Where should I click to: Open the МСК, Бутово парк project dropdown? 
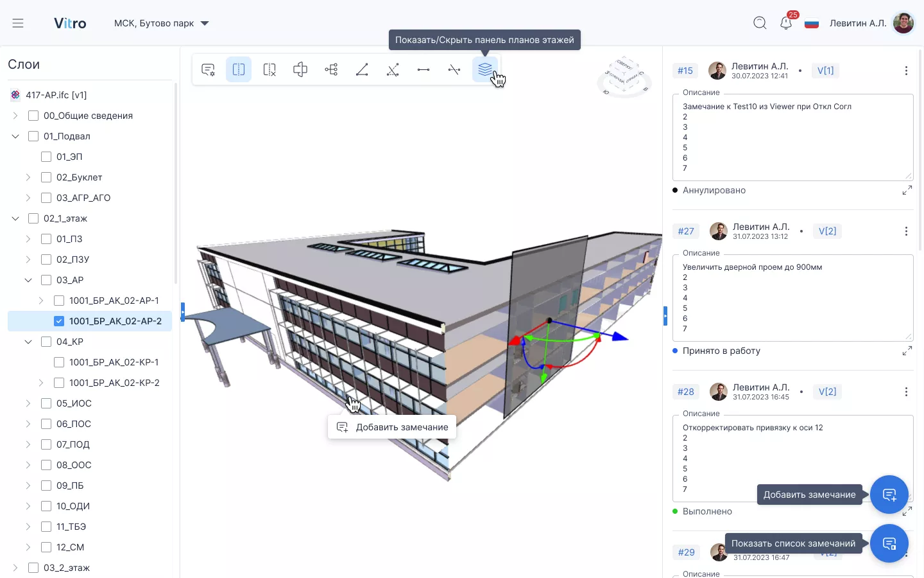click(162, 23)
